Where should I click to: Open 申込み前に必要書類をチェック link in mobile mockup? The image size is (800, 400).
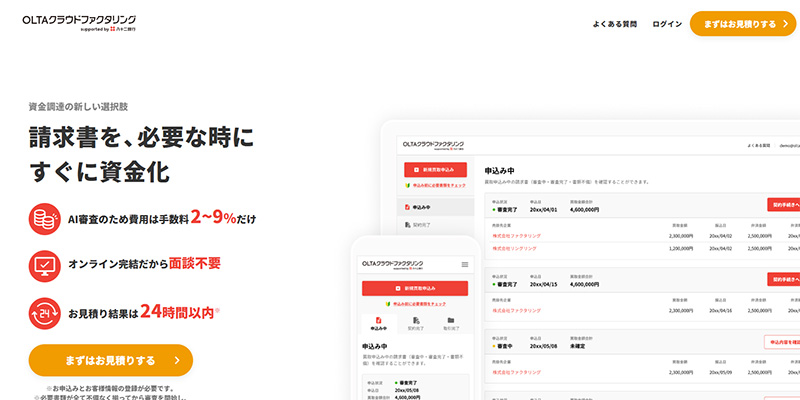click(419, 304)
